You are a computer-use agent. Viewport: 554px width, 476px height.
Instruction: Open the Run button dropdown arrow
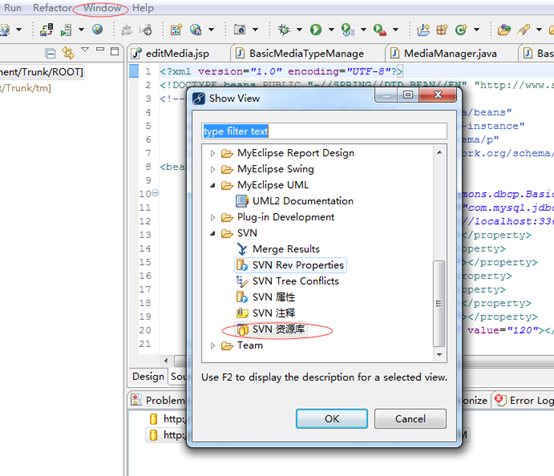point(331,30)
